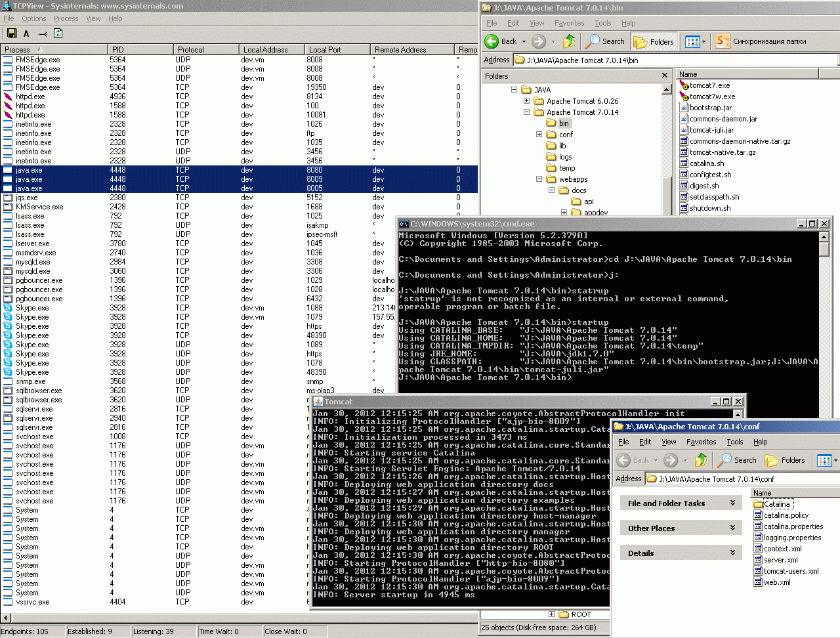The image size is (840, 638).
Task: Toggle Resolve Addresses 'A' icon in TCPView
Action: [x=26, y=33]
